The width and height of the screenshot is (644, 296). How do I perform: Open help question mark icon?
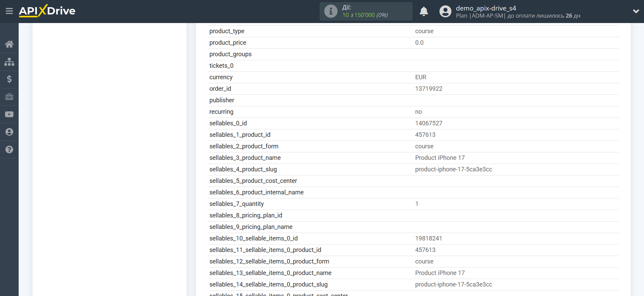9,150
